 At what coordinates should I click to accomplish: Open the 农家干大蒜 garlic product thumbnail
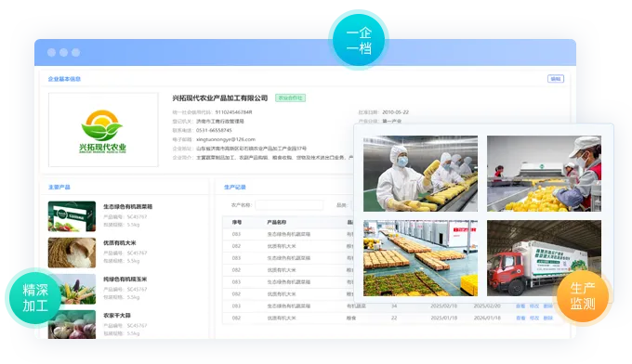(72, 324)
